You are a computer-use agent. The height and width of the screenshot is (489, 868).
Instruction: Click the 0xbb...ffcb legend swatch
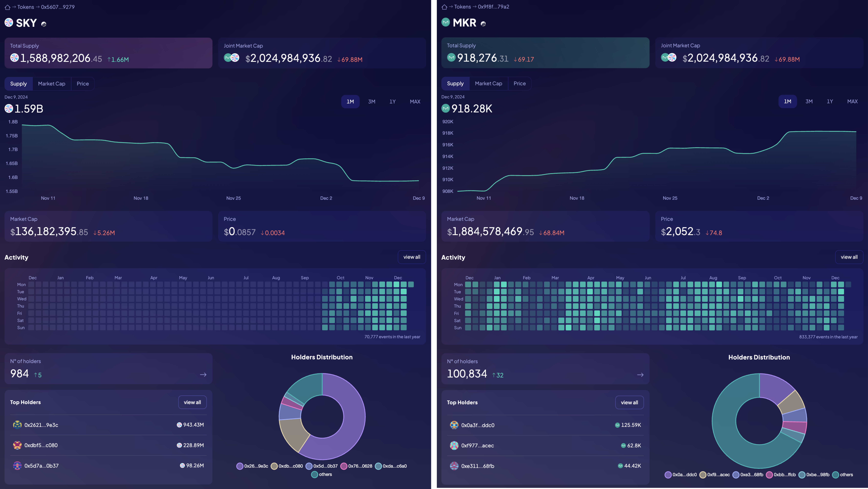[769, 475]
